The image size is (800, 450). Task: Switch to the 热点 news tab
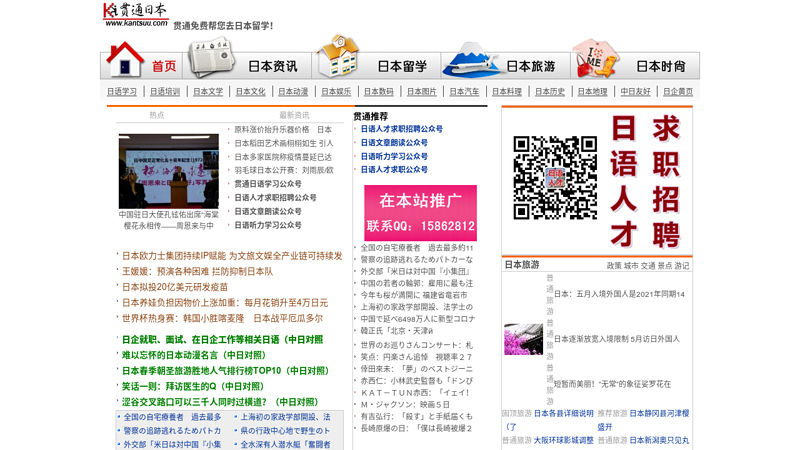pos(157,115)
